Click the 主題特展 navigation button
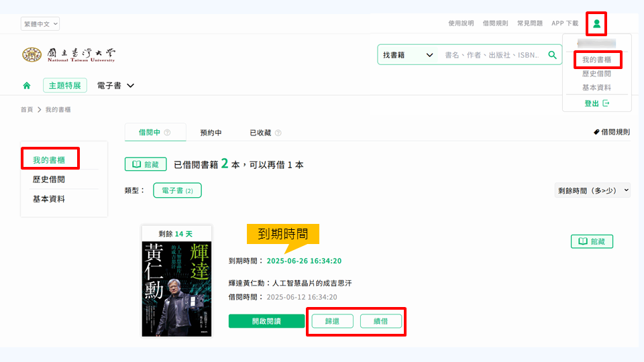The image size is (644, 362). pos(65,85)
